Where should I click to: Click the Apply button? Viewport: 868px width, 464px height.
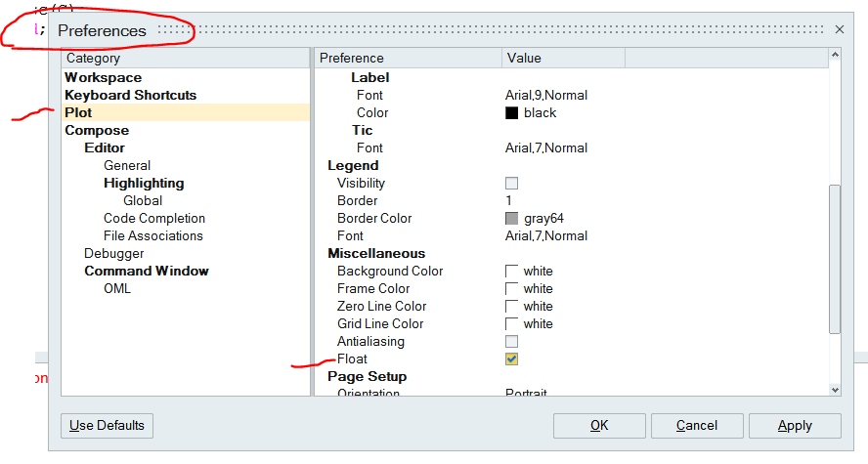795,426
